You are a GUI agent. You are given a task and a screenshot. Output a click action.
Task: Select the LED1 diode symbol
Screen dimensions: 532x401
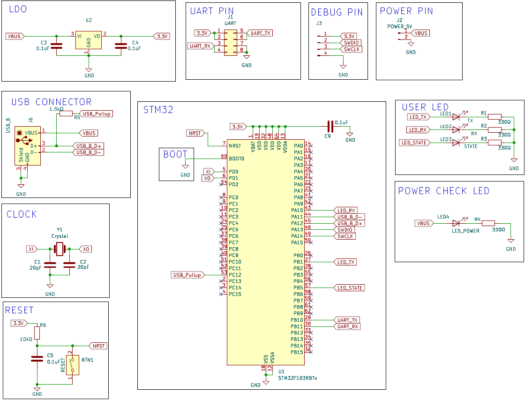coord(457,117)
